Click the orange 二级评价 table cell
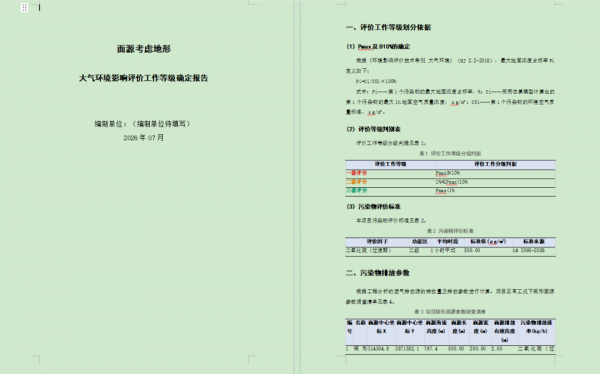Screen dimensions: 600x374 390,182
